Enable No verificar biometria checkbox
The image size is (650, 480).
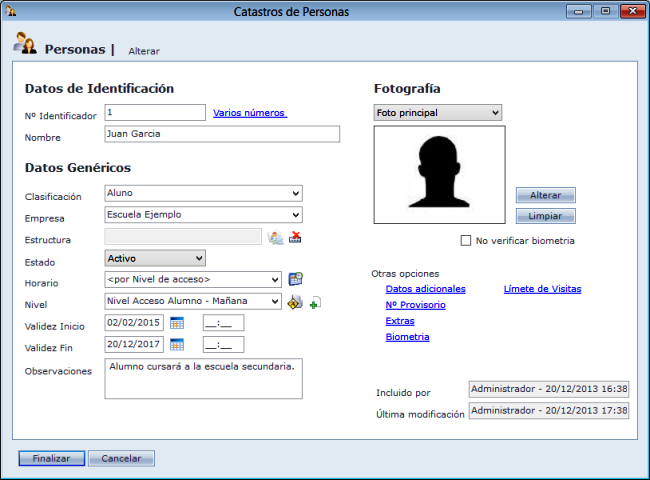pyautogui.click(x=466, y=241)
